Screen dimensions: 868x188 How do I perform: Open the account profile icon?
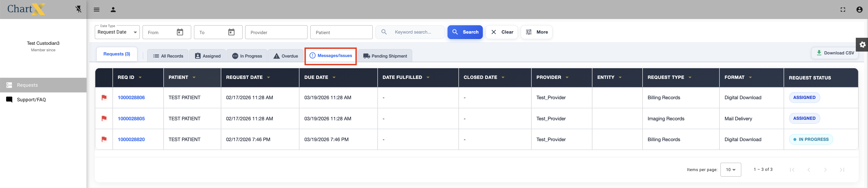coord(859,9)
